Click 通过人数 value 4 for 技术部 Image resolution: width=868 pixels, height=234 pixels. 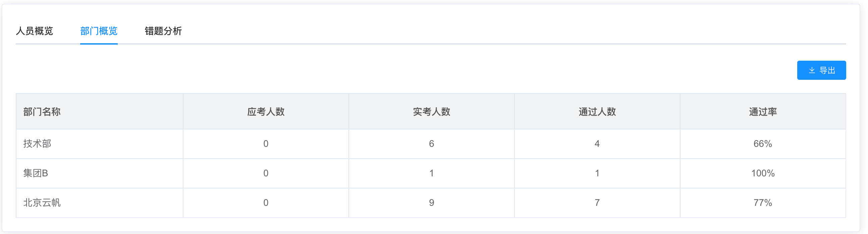pyautogui.click(x=597, y=144)
